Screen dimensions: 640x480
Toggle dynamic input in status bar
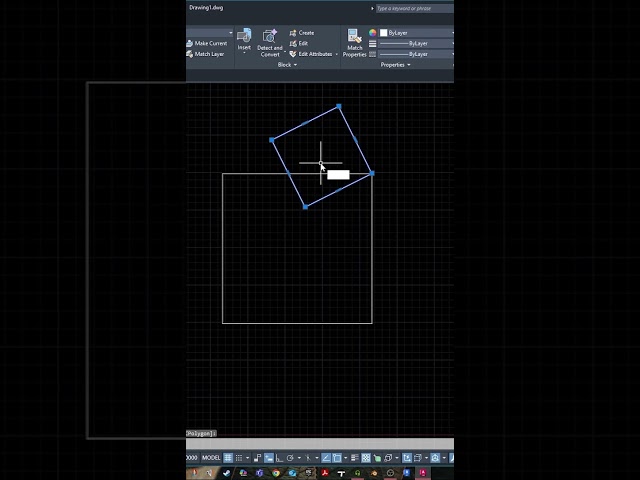269,458
